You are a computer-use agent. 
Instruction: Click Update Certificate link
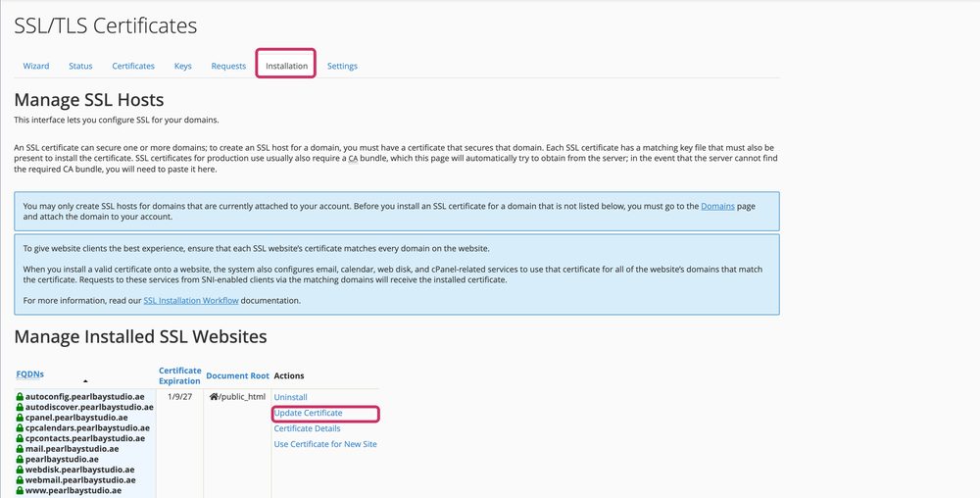pyautogui.click(x=308, y=413)
